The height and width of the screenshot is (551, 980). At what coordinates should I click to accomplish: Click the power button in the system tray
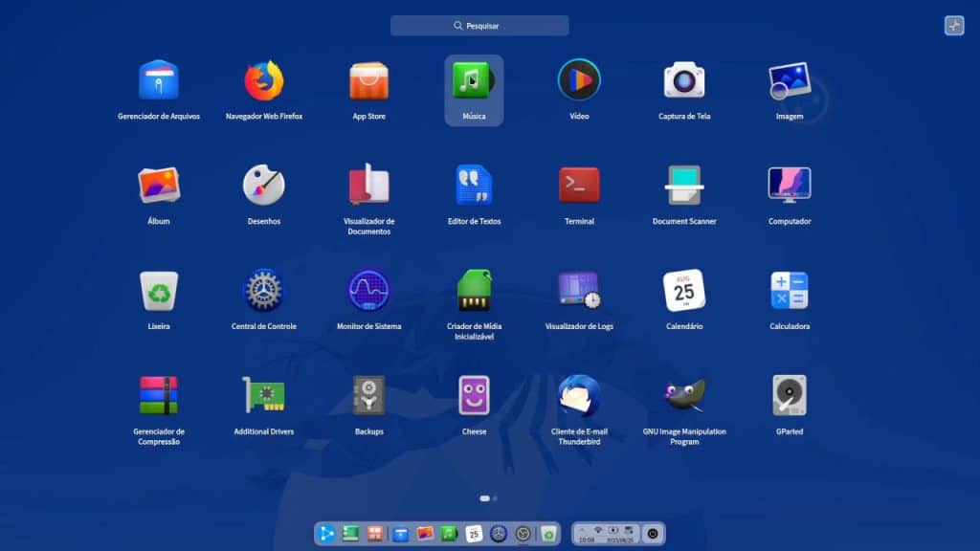[x=653, y=532]
